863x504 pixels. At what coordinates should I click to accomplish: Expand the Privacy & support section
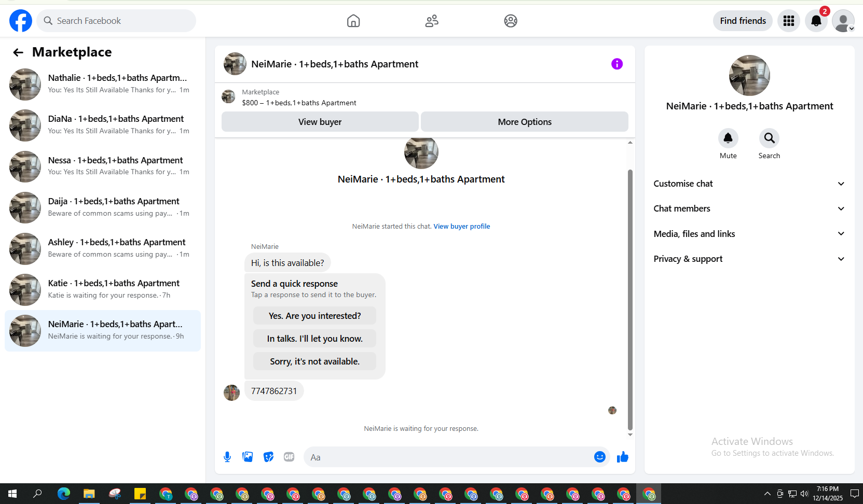coord(749,259)
